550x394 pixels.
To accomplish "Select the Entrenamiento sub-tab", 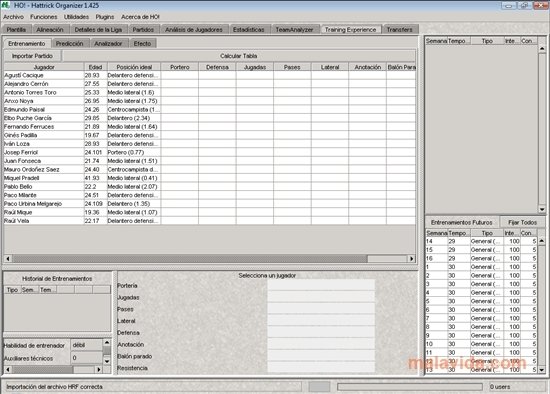I will tap(27, 44).
